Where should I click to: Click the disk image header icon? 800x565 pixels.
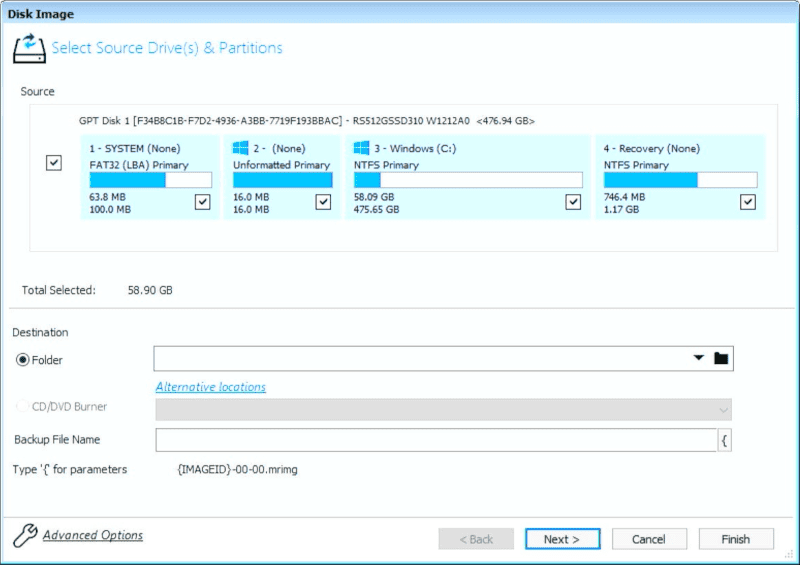[x=29, y=48]
